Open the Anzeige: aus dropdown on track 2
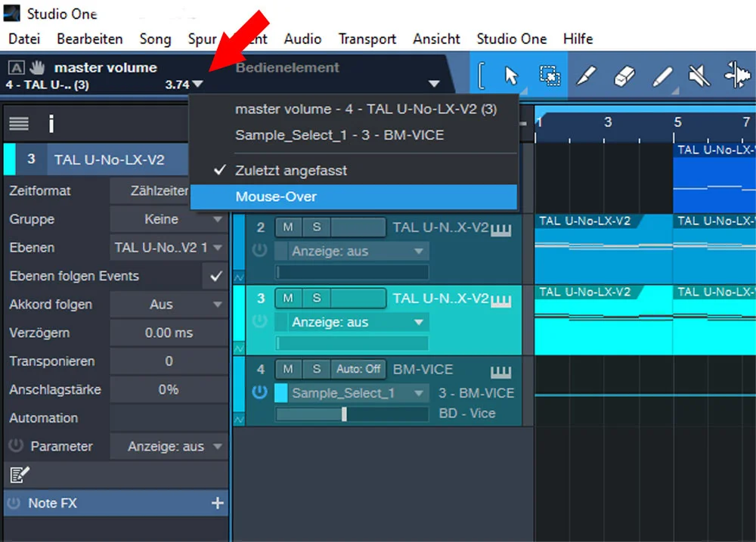756x542 pixels. pyautogui.click(x=358, y=251)
